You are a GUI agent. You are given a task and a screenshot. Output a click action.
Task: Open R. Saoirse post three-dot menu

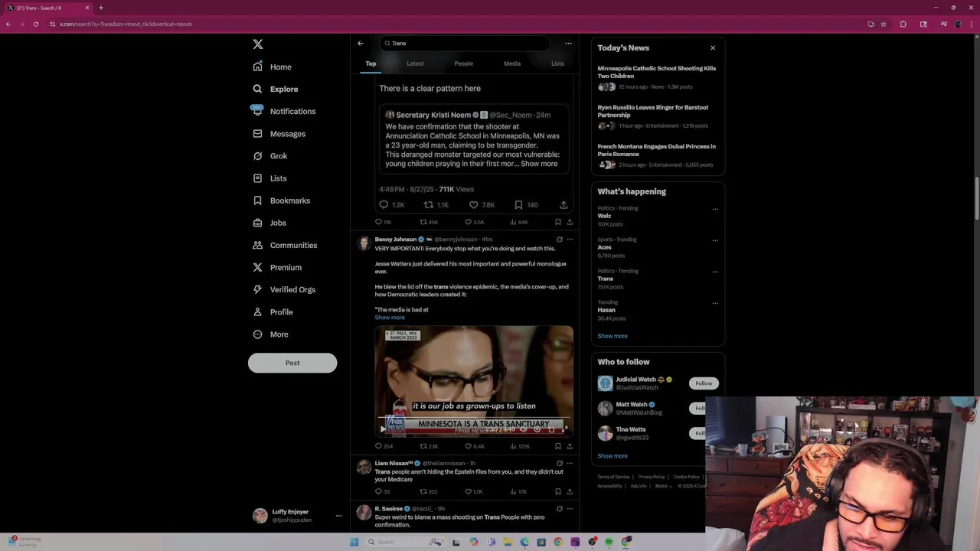[570, 509]
